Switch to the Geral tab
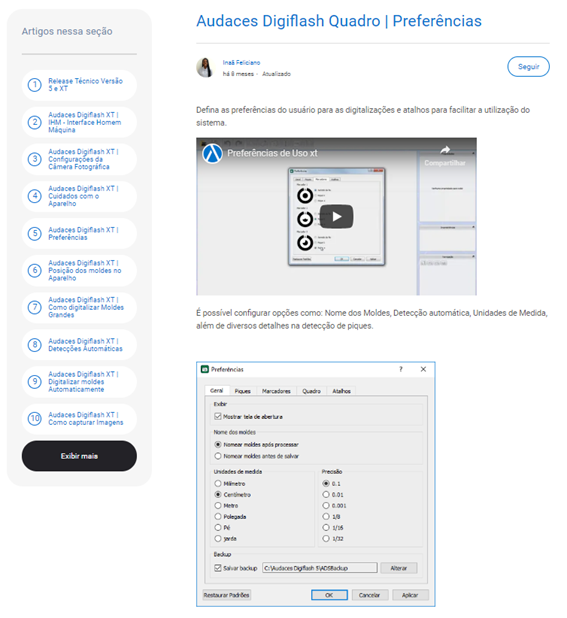This screenshot has height=618, width=567. pos(216,390)
